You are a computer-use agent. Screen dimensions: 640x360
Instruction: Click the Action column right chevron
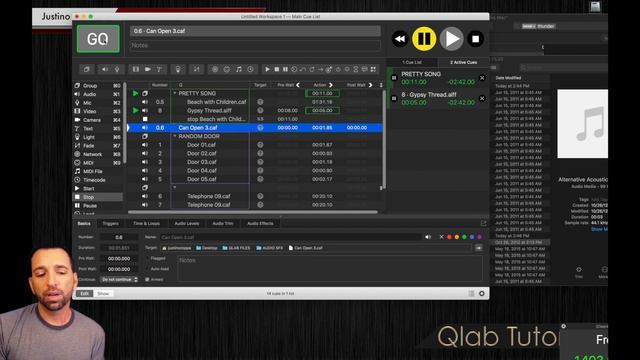(x=331, y=85)
